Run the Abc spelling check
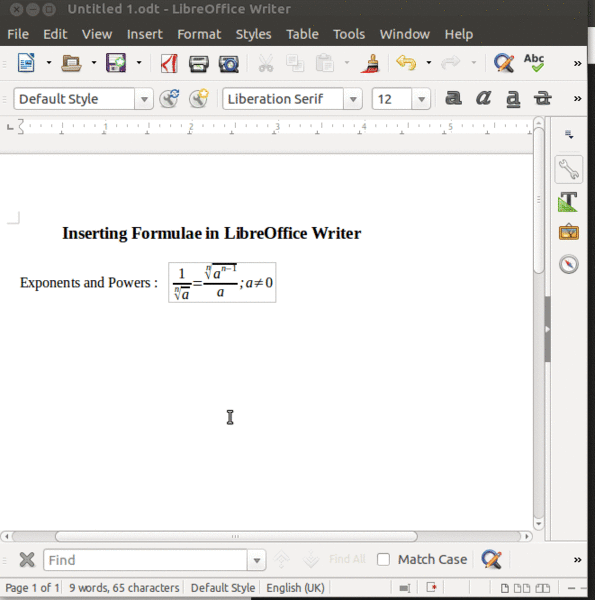Viewport: 595px width, 600px height. tap(534, 63)
